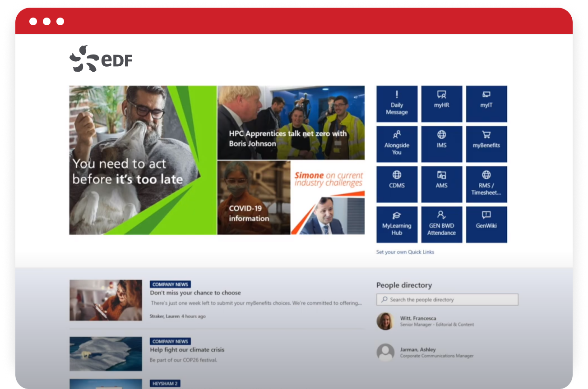Image resolution: width=588 pixels, height=389 pixels.
Task: Click COMPANY NEWS tag above 'Help fight our climate crisis'
Action: point(170,341)
